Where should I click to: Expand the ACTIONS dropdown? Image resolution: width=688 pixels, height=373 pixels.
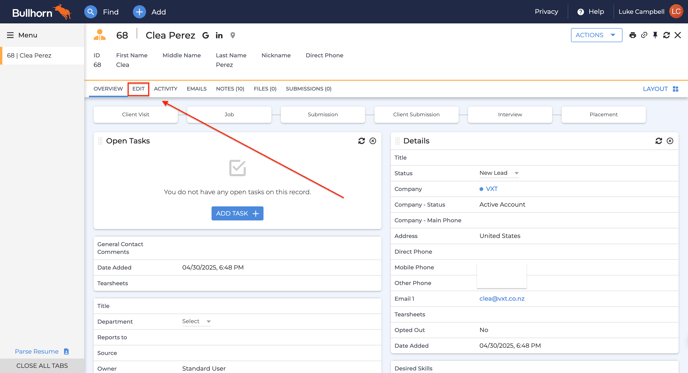(x=596, y=35)
